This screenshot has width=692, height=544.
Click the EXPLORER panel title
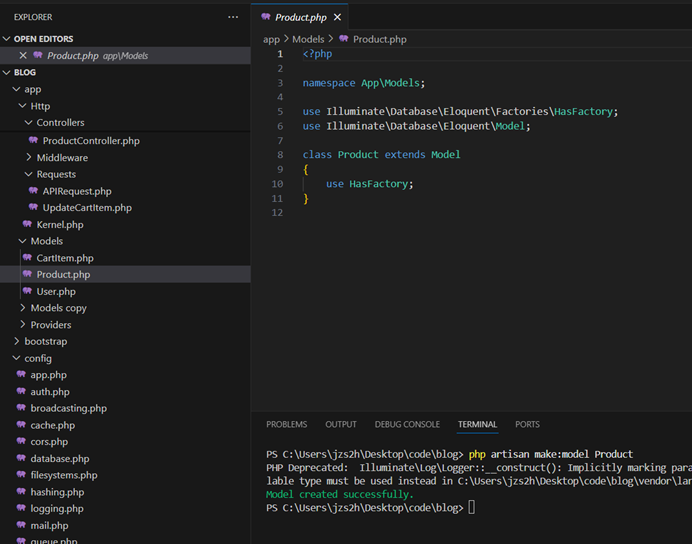click(33, 17)
